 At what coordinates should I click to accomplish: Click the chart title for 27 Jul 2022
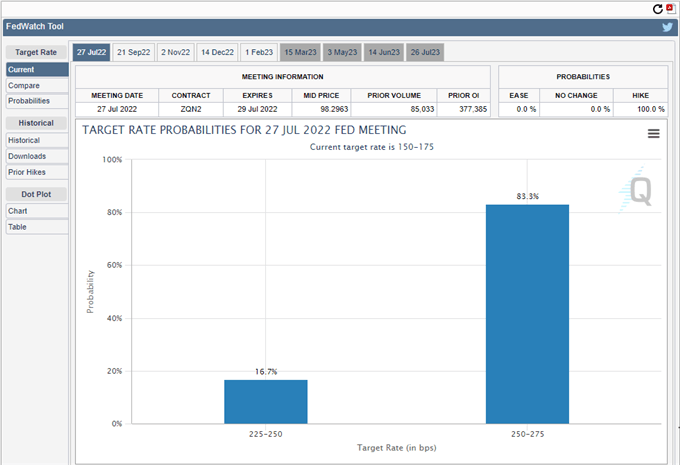244,130
